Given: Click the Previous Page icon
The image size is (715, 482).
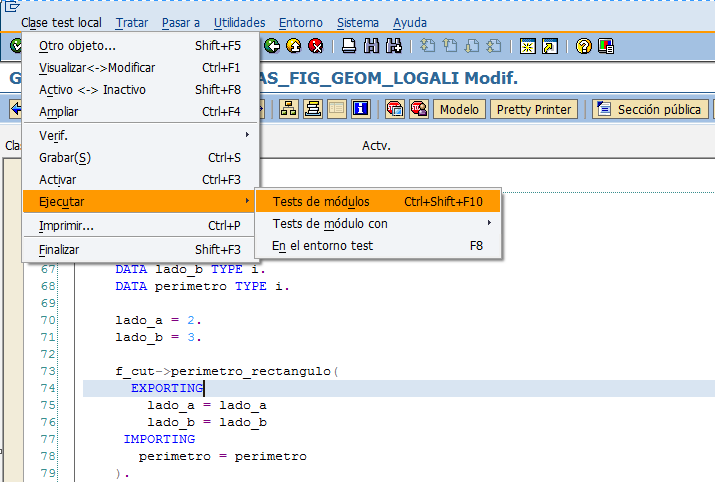Looking at the screenshot, I should pos(450,46).
